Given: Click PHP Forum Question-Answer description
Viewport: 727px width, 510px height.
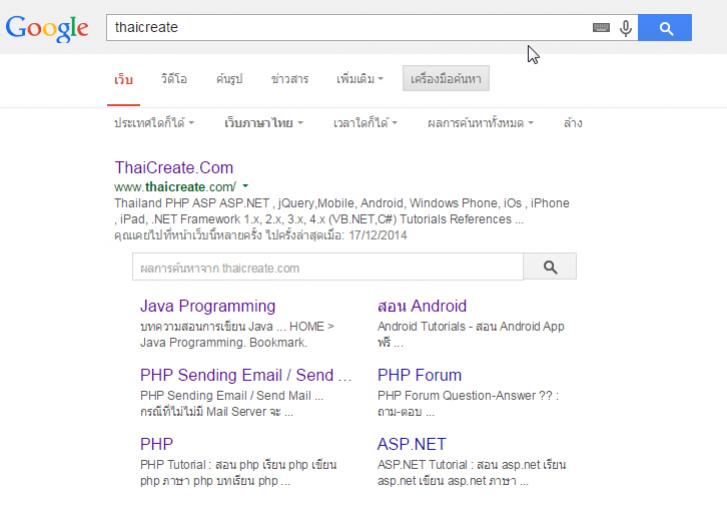Looking at the screenshot, I should coord(468,403).
